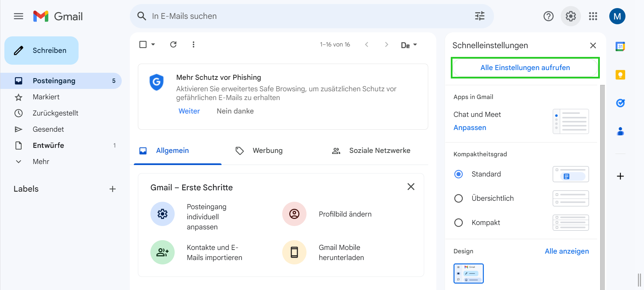This screenshot has height=290, width=644.
Task: Click Gmail Mobile herunterladen text
Action: pos(341,253)
